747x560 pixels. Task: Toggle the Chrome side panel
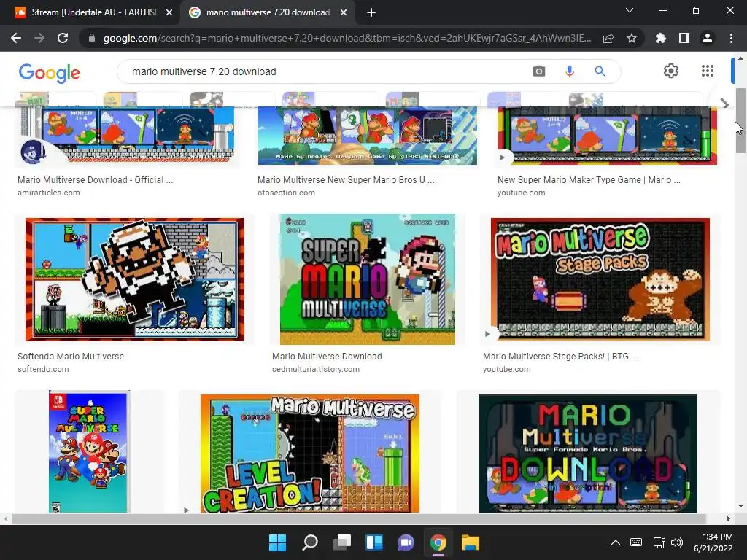pyautogui.click(x=684, y=38)
